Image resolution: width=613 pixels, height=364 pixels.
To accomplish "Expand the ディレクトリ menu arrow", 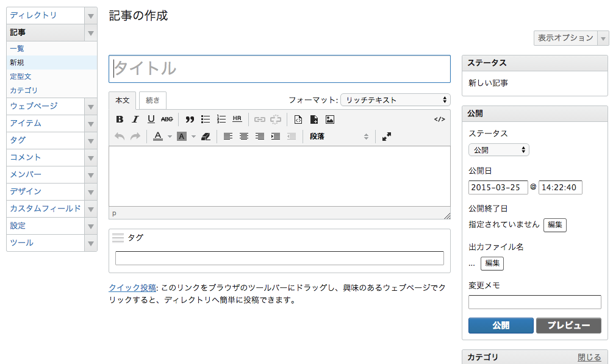I will point(91,16).
